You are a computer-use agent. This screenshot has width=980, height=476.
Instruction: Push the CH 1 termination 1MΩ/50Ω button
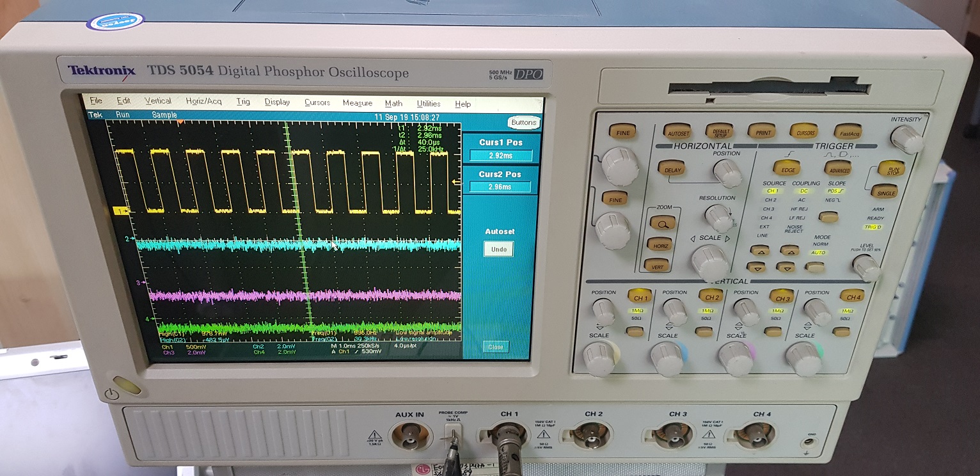pyautogui.click(x=635, y=331)
